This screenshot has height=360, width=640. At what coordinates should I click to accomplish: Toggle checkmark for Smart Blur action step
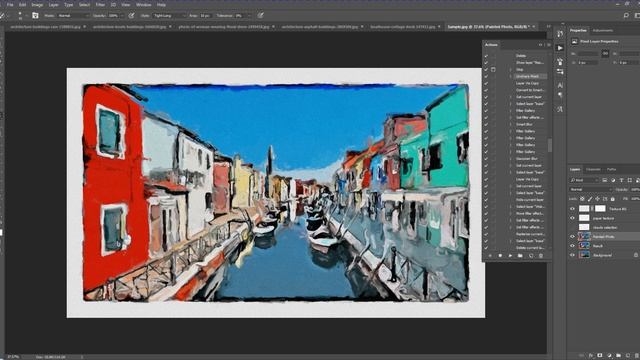pos(486,124)
